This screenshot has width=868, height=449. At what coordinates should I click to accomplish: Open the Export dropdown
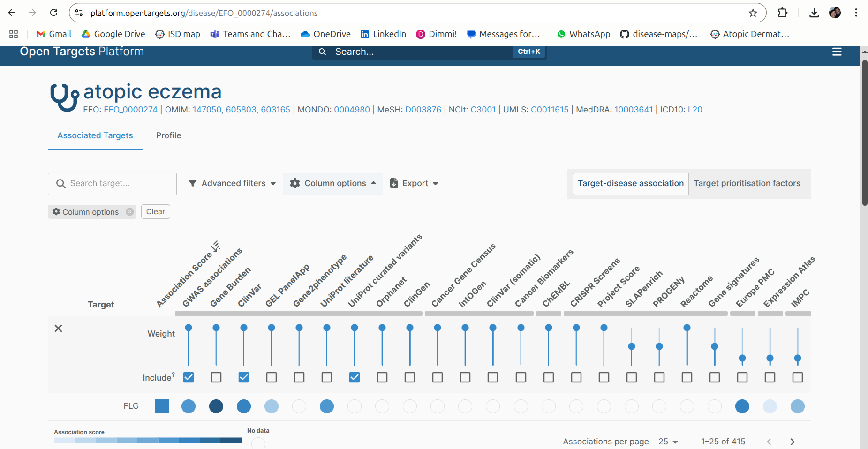click(x=414, y=183)
